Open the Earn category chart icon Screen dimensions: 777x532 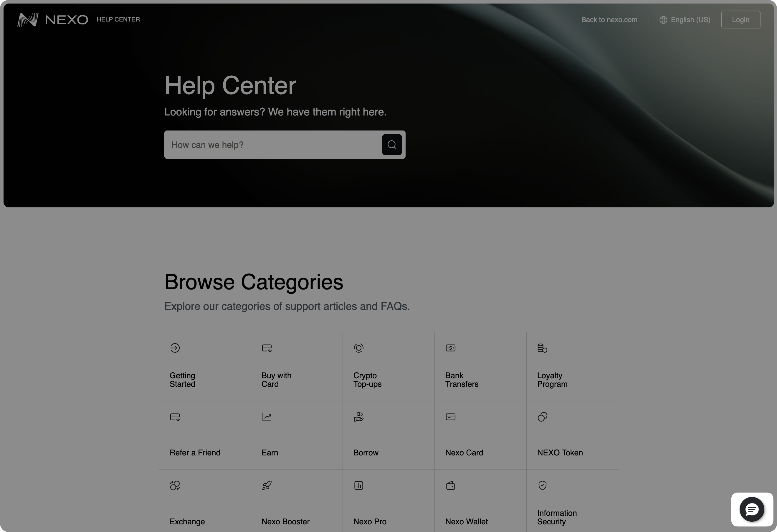267,417
